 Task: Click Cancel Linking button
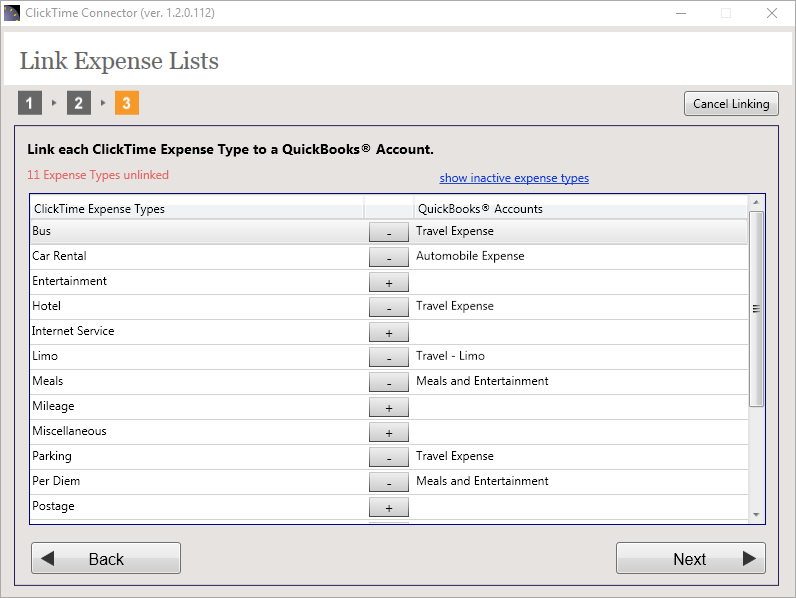click(x=731, y=104)
